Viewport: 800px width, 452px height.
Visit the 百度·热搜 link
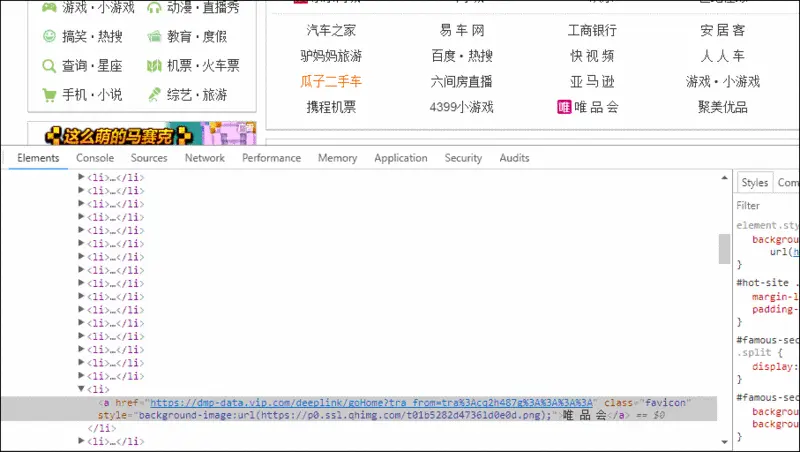(462, 56)
